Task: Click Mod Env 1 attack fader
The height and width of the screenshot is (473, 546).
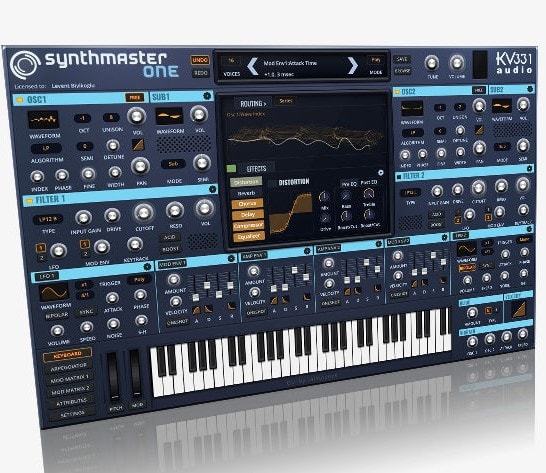Action: click(195, 298)
